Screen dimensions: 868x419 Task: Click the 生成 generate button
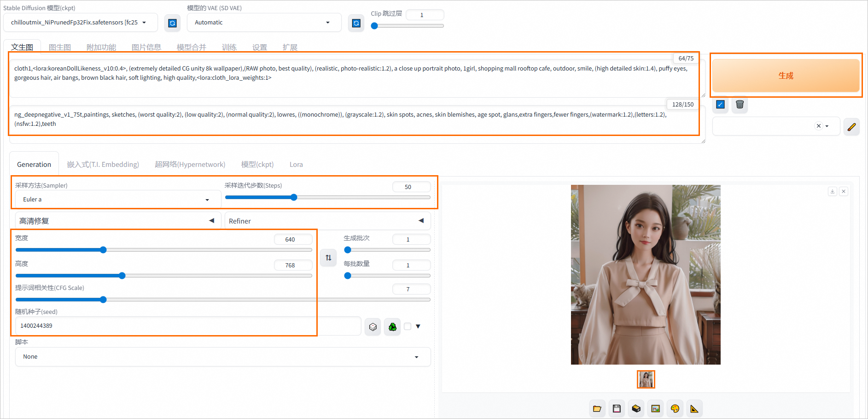[786, 75]
